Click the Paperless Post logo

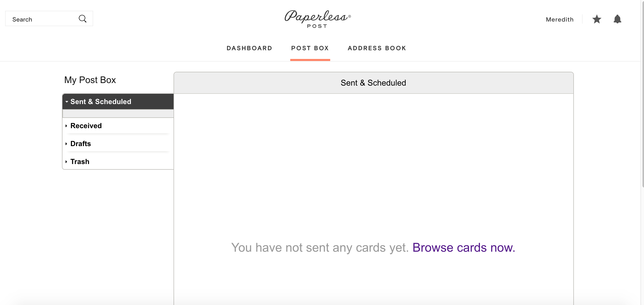coord(318,19)
